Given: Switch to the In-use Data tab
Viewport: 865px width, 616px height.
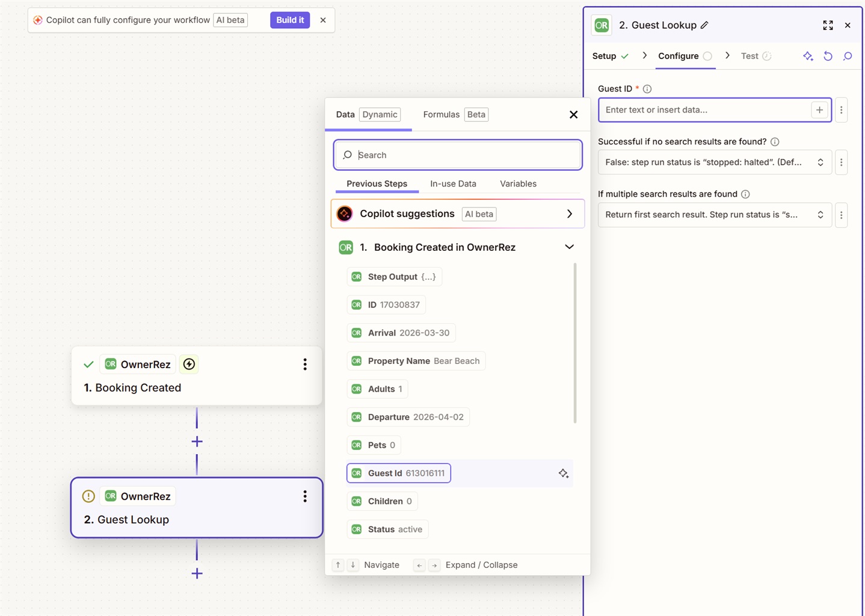Looking at the screenshot, I should point(453,184).
